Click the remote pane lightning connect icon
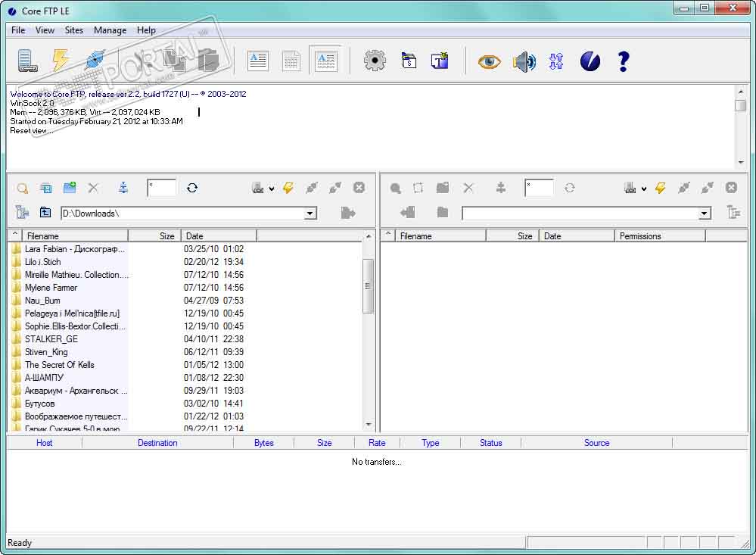Image resolution: width=756 pixels, height=555 pixels. click(660, 188)
